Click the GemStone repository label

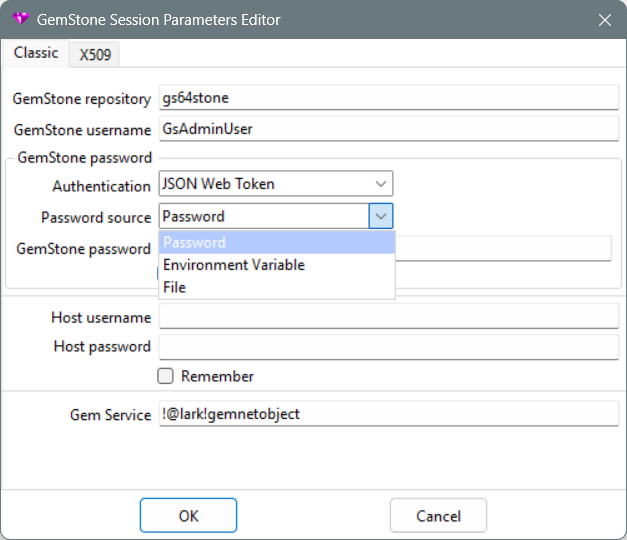(x=82, y=99)
